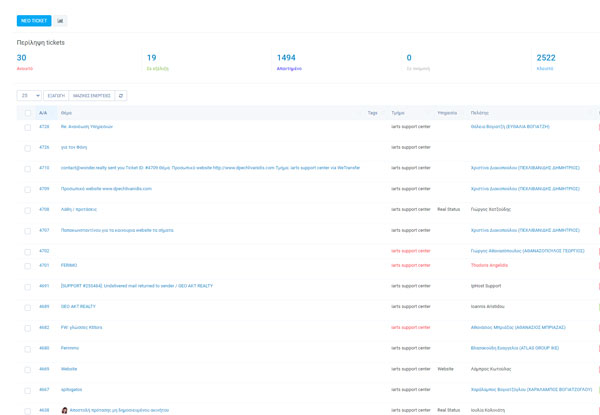Viewport: 600px width, 415px height.
Task: Tick the checkbox for ticket 4702
Action: pos(28,252)
